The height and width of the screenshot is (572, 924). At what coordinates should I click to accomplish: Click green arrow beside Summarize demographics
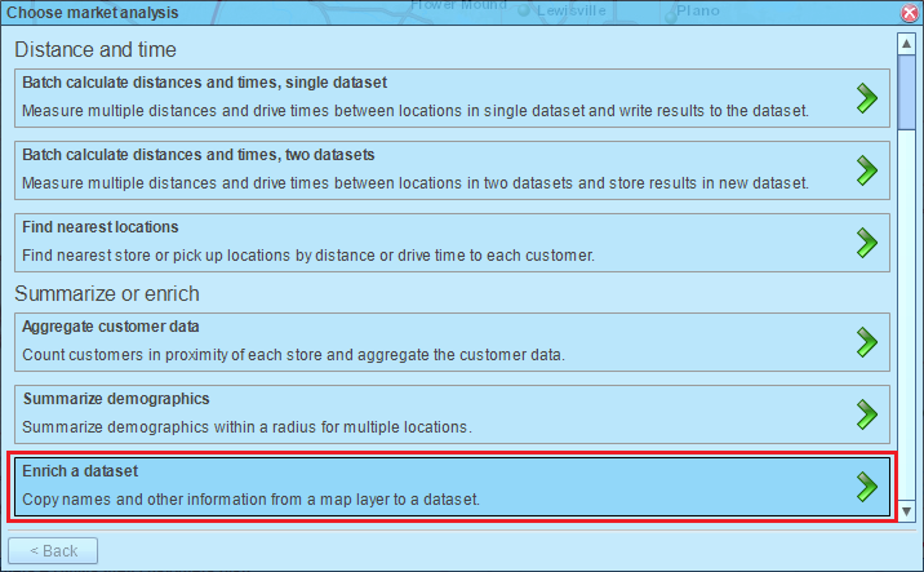coord(867,414)
